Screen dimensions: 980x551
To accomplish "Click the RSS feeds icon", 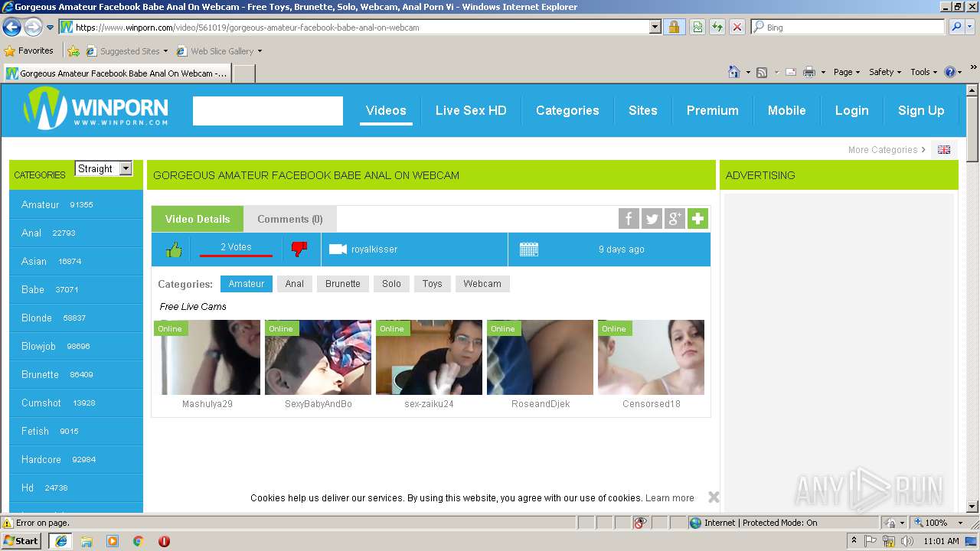I will tap(762, 72).
